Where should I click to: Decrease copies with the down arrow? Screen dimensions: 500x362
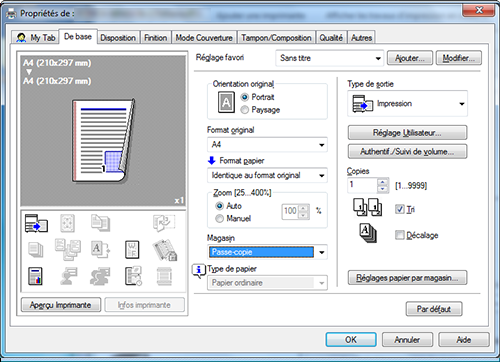pos(383,189)
